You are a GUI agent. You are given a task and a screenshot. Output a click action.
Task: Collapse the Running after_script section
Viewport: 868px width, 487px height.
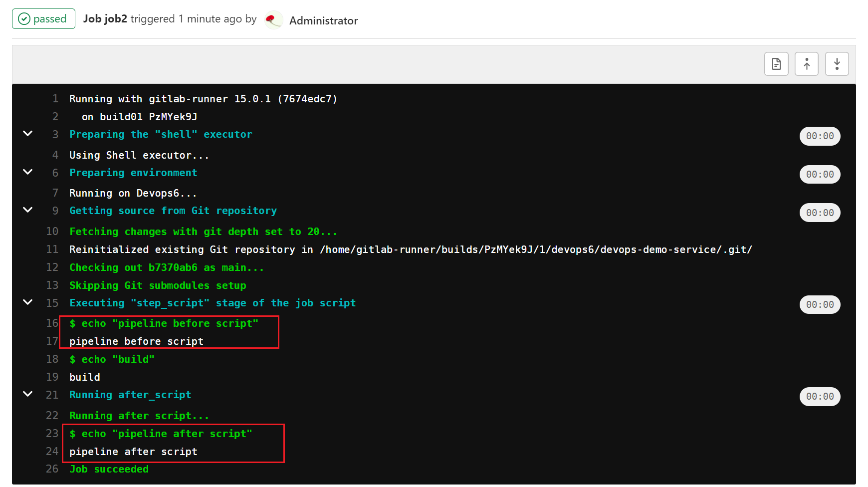28,394
